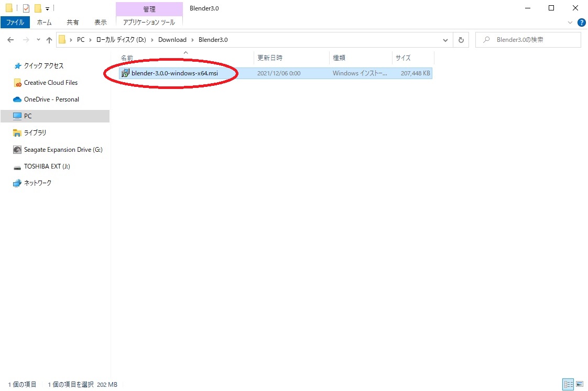The image size is (588, 391).
Task: Switch to details view layout icon
Action: [x=568, y=384]
